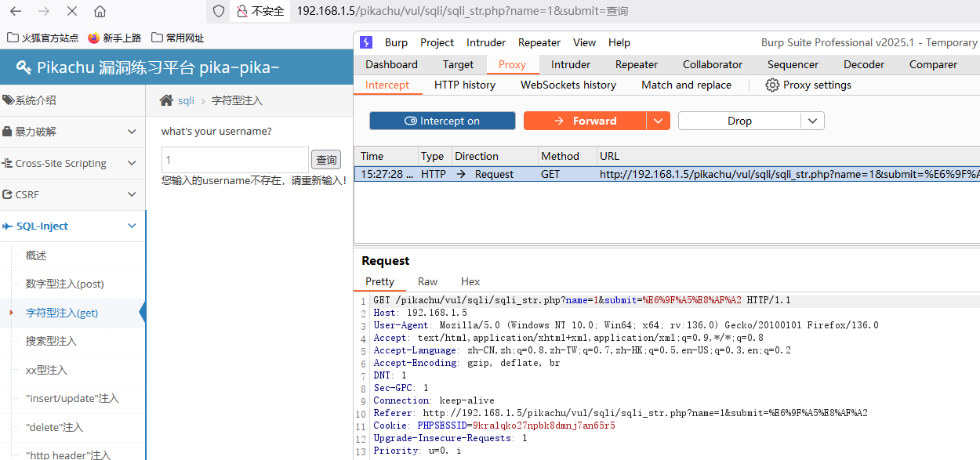Switch to the Repeater tool tab
This screenshot has height=460, width=980.
point(637,64)
